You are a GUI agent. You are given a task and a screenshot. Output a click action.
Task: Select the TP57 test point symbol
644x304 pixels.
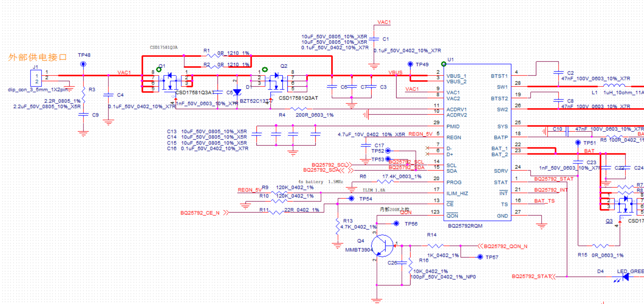click(480, 257)
